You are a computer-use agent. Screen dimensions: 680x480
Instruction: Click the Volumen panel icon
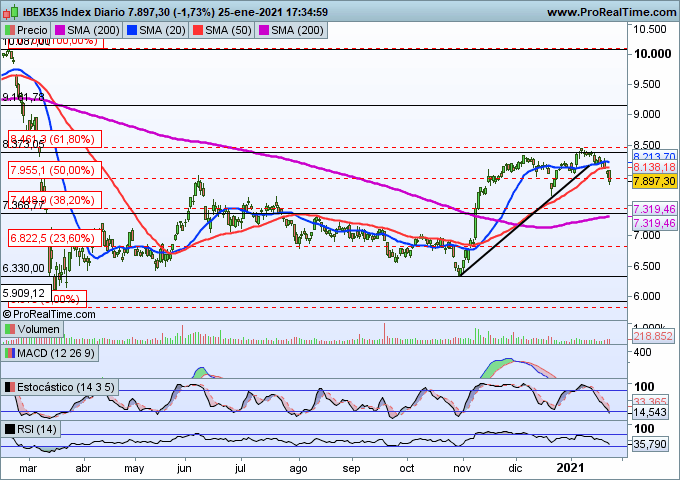pyautogui.click(x=9, y=329)
